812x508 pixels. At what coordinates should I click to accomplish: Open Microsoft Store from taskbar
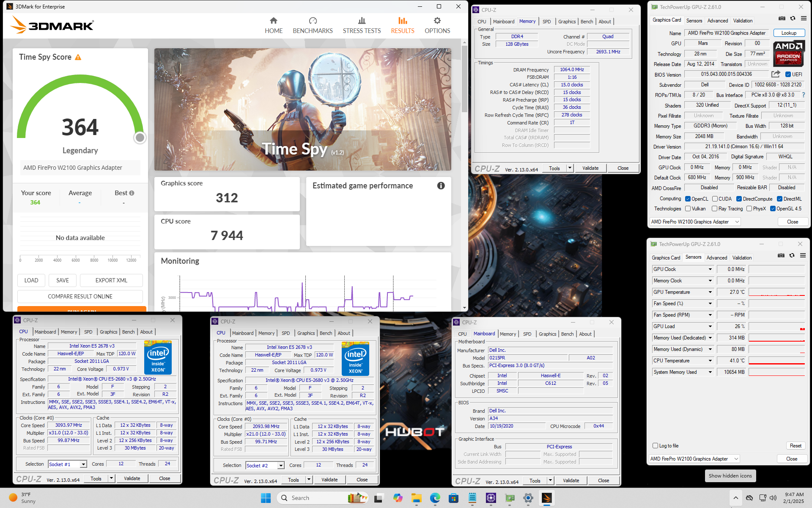click(454, 498)
